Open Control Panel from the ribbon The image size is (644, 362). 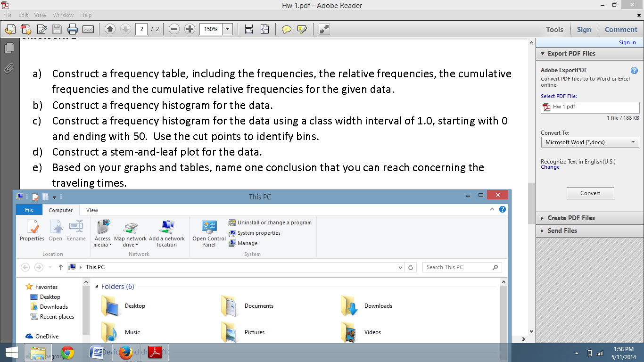[208, 232]
